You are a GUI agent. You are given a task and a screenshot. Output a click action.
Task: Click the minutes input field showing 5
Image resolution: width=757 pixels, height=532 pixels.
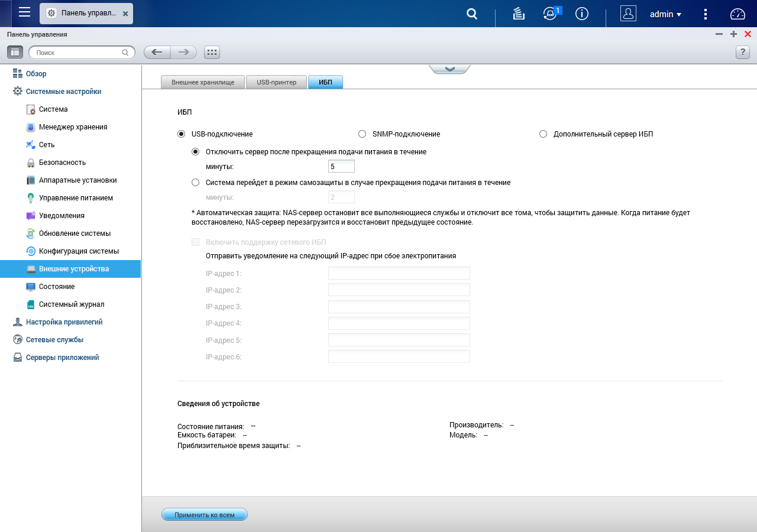(341, 167)
